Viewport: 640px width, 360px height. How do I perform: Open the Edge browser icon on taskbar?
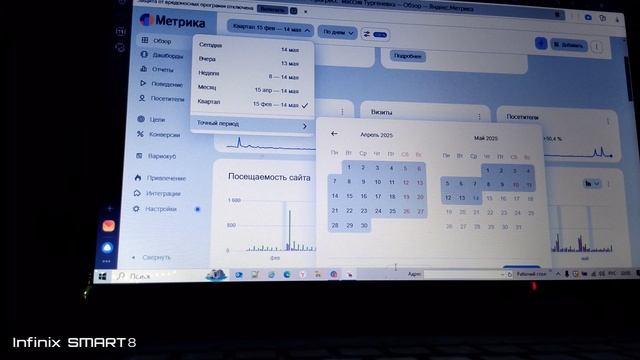[x=287, y=275]
